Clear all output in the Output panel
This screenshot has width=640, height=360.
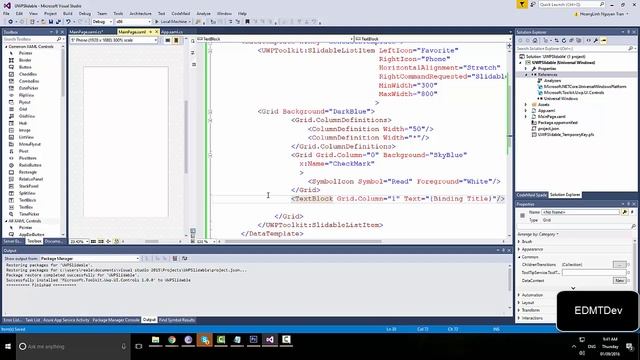175,258
